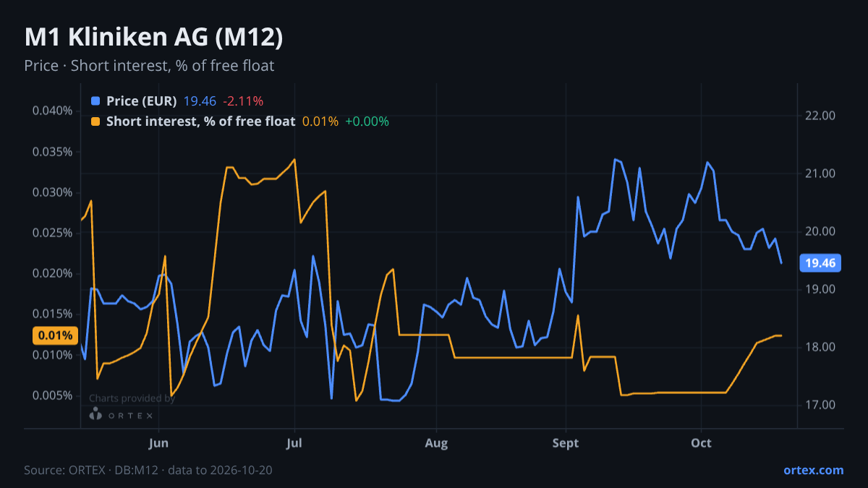The height and width of the screenshot is (488, 868).
Task: Click the 0.015% left axis label
Action: tap(53, 314)
